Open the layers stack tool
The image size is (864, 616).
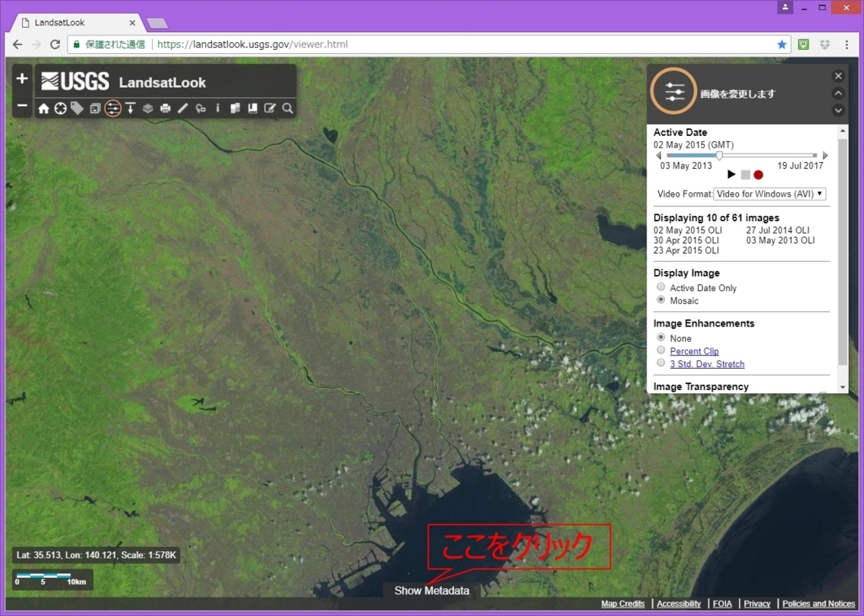pyautogui.click(x=148, y=109)
